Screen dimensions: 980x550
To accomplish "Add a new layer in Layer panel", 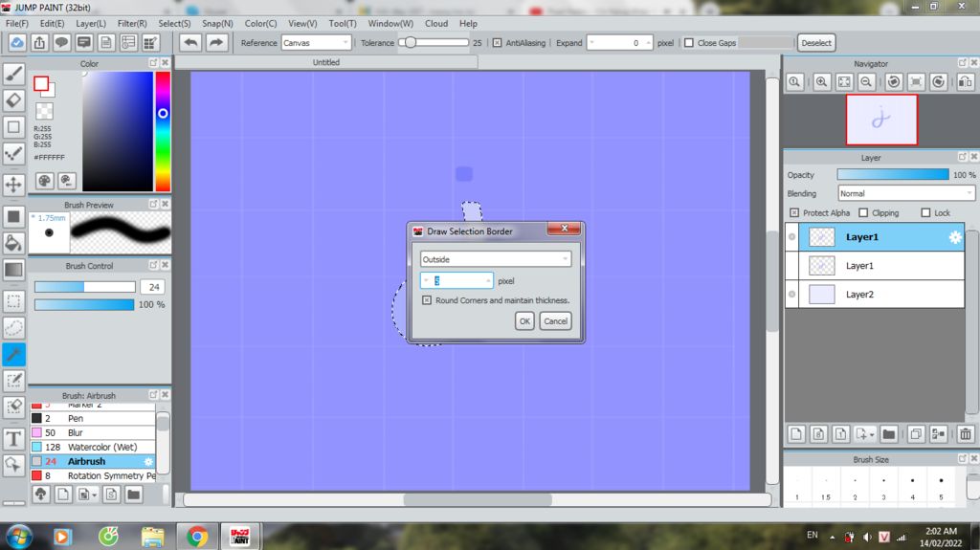I will tap(796, 433).
